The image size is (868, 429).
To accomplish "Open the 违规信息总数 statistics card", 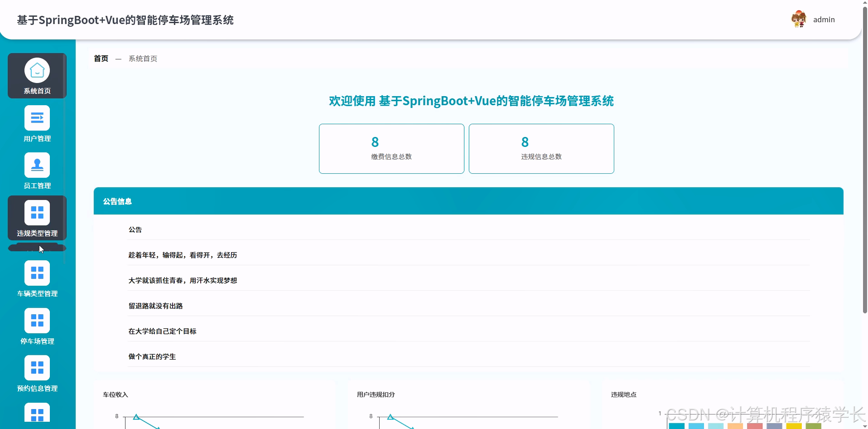I will click(541, 149).
